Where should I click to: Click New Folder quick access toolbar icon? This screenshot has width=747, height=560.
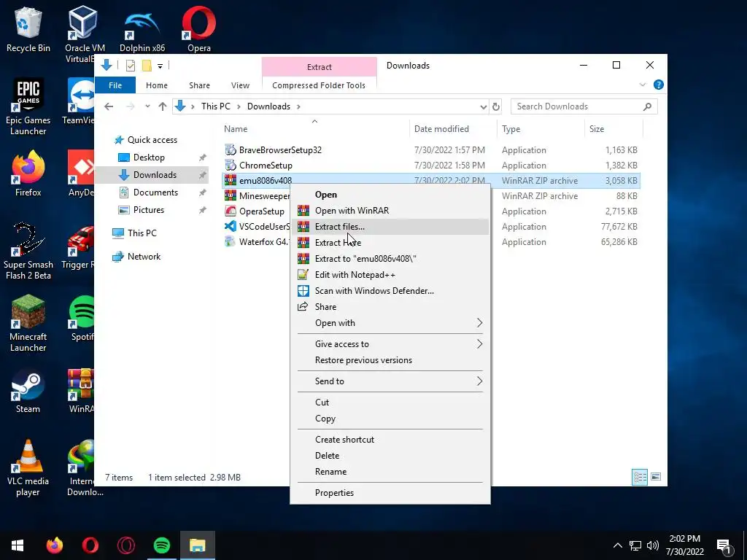pos(147,66)
